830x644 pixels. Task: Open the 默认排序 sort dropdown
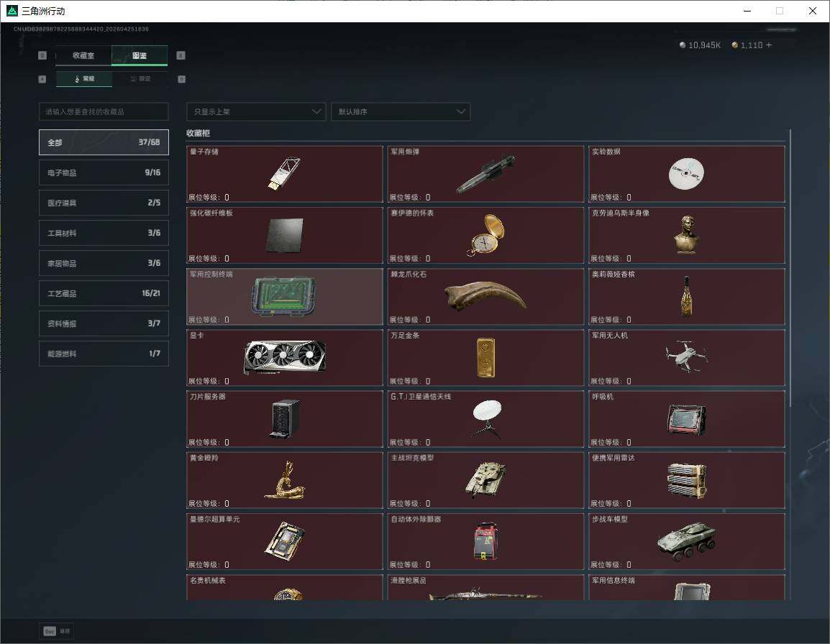click(x=401, y=111)
